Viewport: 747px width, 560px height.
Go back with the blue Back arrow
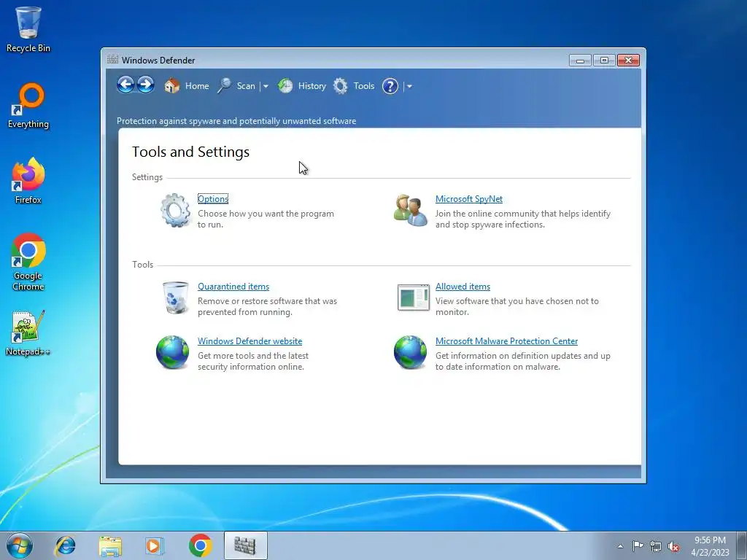pyautogui.click(x=125, y=85)
